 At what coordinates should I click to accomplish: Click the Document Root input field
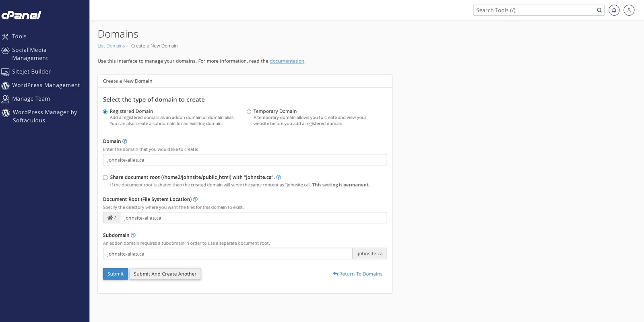(254, 218)
